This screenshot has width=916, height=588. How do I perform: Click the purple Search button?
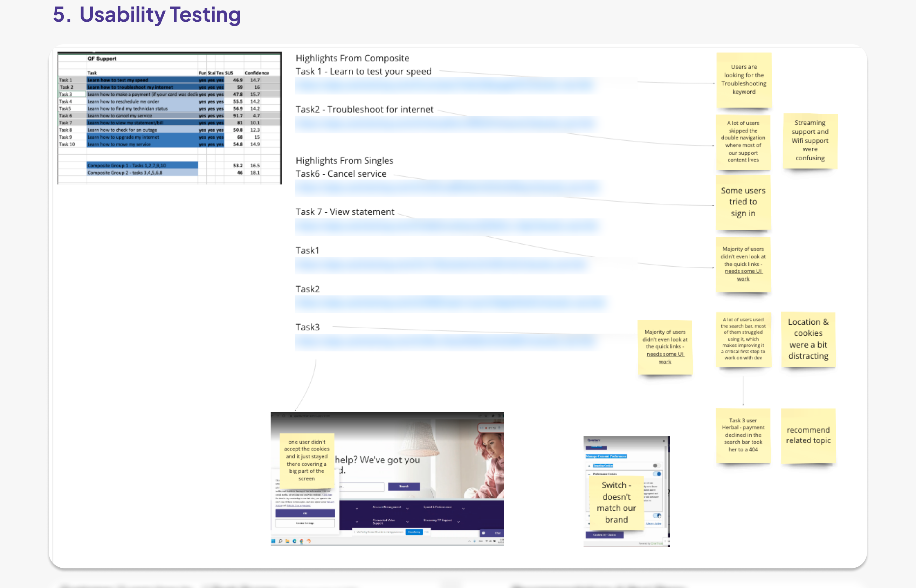pos(404,486)
